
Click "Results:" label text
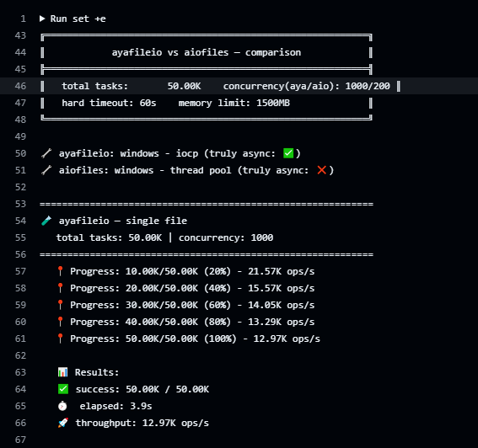(97, 372)
